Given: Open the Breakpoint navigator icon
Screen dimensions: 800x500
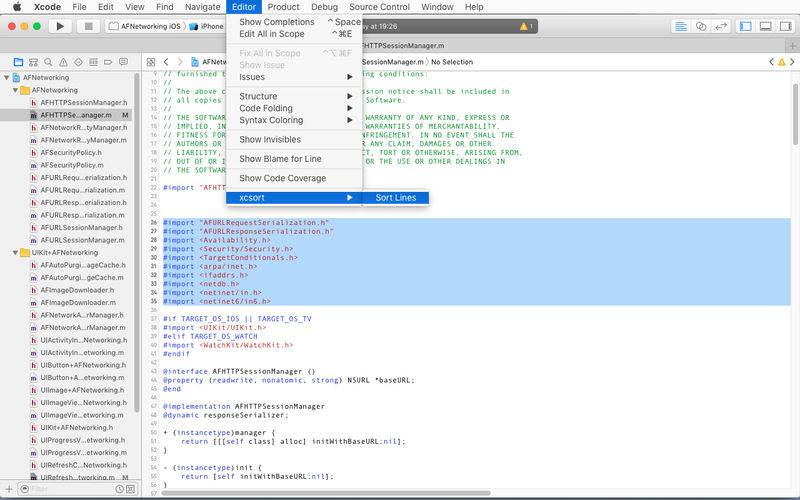Looking at the screenshot, I should 108,62.
